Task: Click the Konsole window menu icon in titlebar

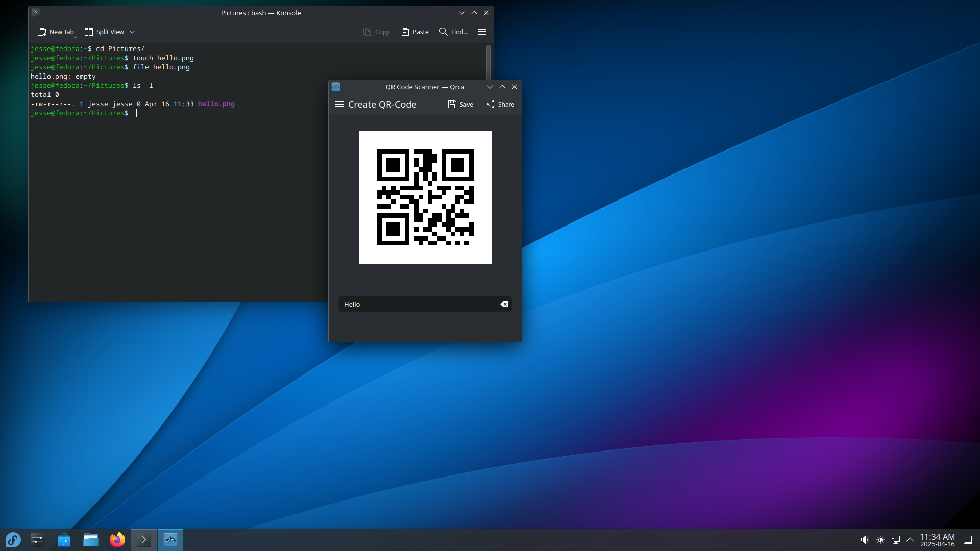Action: click(35, 12)
